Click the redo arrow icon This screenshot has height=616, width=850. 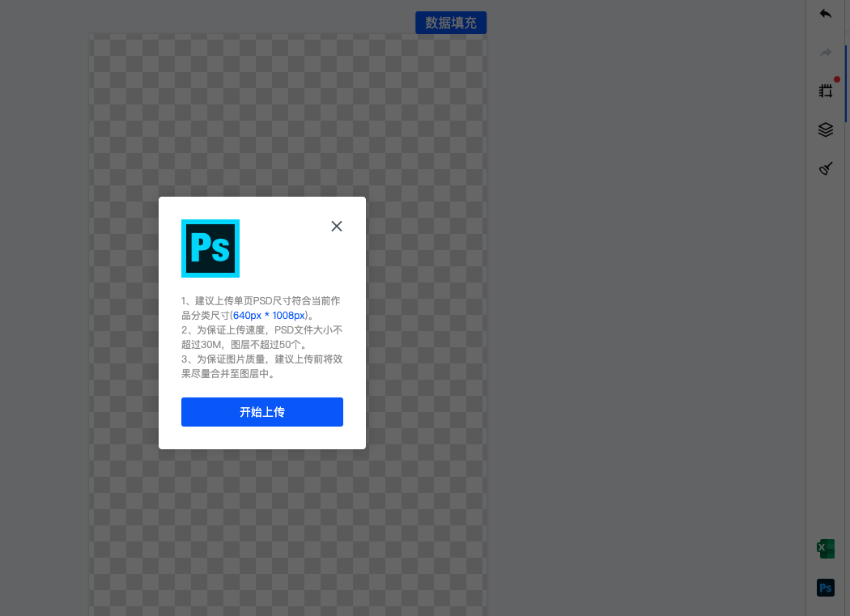[825, 52]
